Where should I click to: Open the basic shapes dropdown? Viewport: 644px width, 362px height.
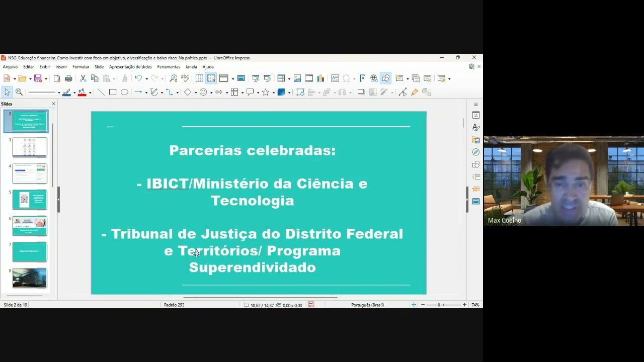(x=195, y=93)
